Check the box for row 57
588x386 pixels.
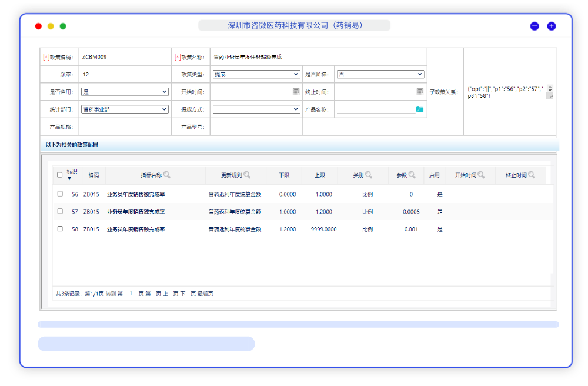(x=60, y=211)
